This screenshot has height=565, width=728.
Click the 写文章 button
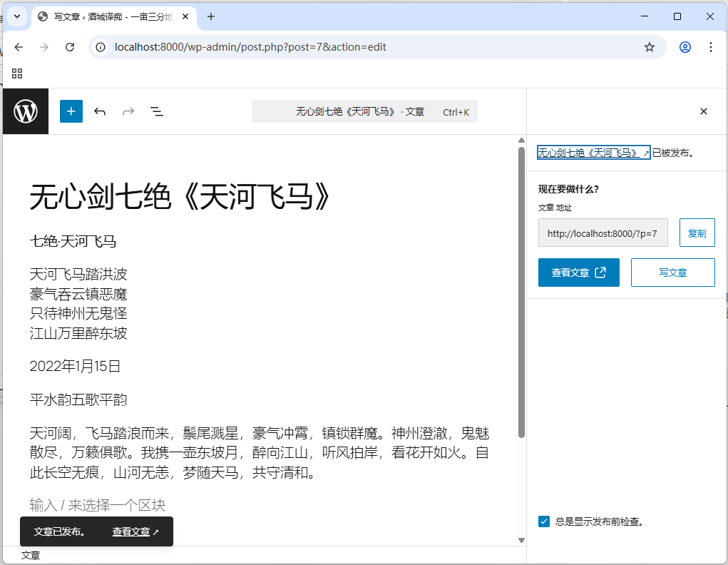click(673, 273)
